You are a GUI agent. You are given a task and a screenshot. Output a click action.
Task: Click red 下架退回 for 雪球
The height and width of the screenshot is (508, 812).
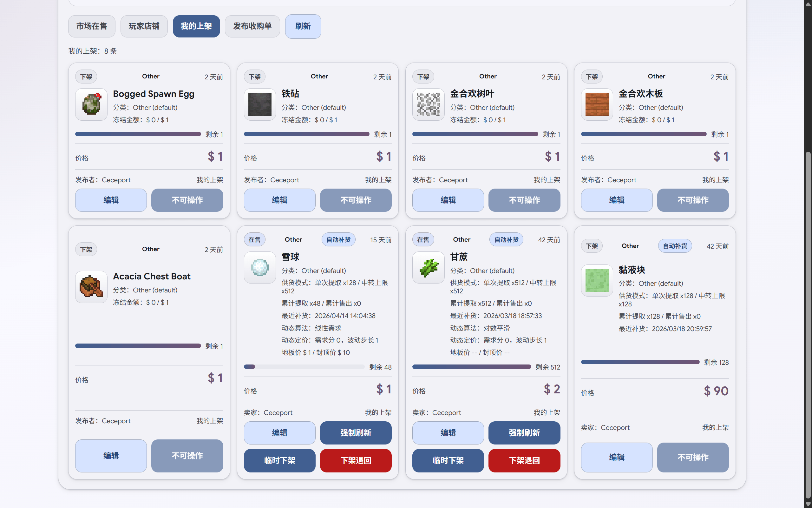pos(356,461)
